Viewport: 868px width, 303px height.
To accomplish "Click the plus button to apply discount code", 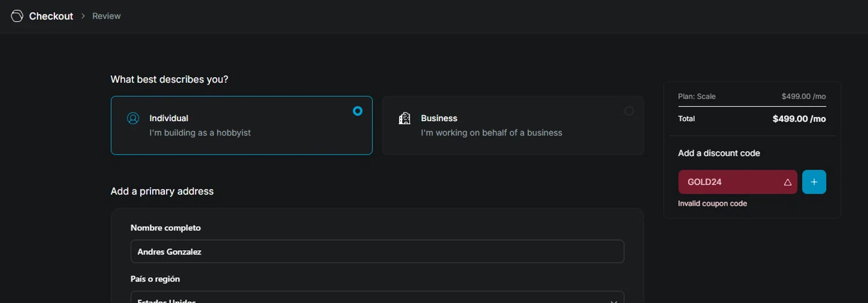I will (814, 182).
